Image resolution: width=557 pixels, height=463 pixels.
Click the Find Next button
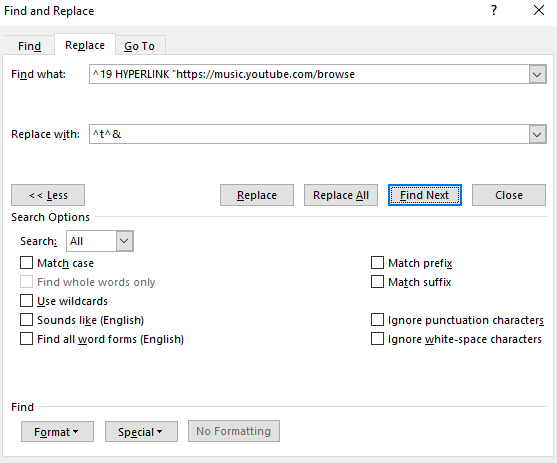(x=424, y=195)
